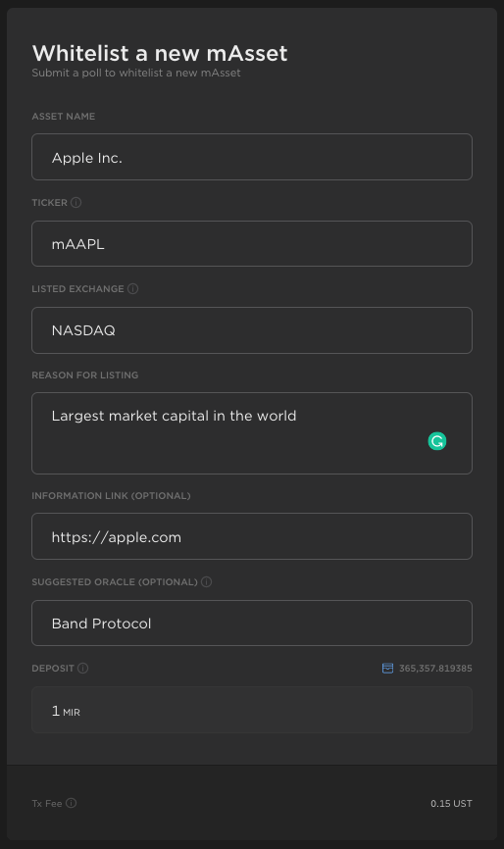Click the Whitelist a new mAsset heading

[x=160, y=53]
